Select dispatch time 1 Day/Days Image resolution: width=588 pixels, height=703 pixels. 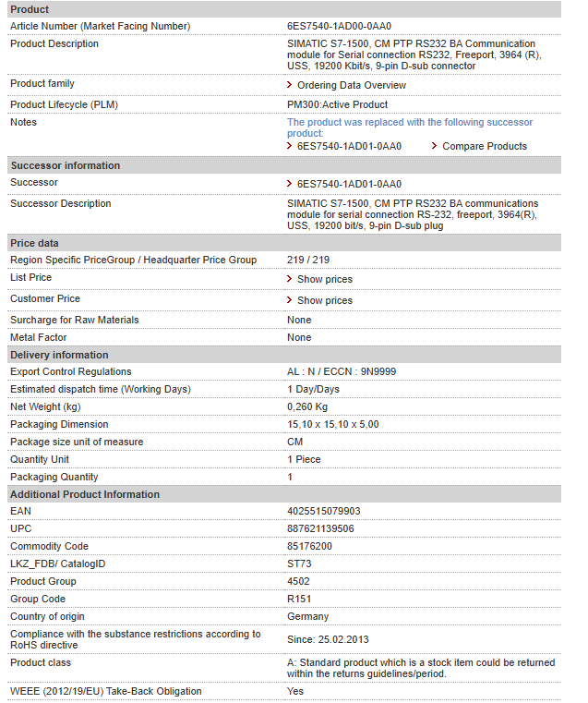click(313, 389)
